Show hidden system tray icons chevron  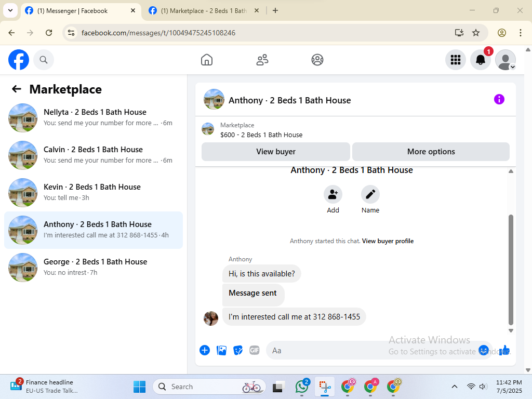pos(454,387)
